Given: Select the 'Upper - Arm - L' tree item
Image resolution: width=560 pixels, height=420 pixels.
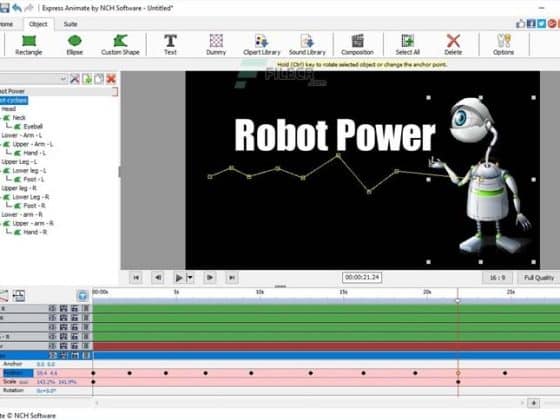Looking at the screenshot, I should click(x=33, y=144).
